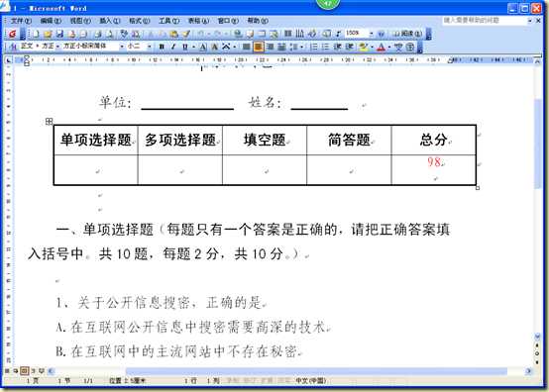Apply the yellow Highlight color
This screenshot has height=392, width=549.
[363, 47]
